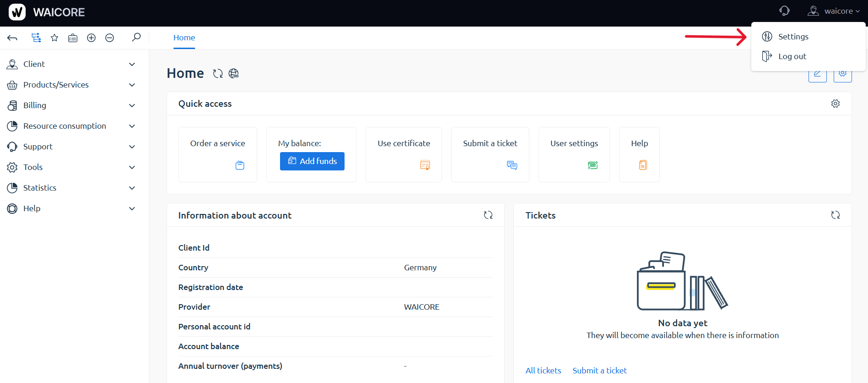
Task: Click the globe icon next to Home
Action: tap(234, 73)
